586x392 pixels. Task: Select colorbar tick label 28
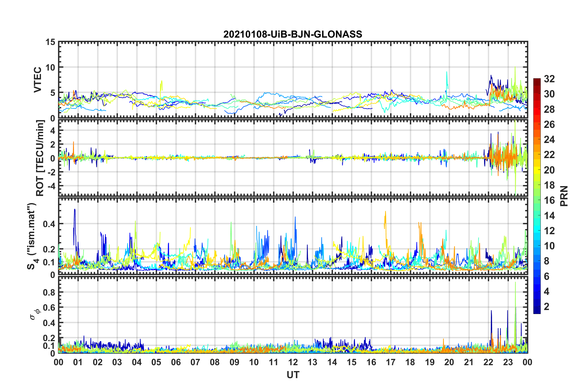tap(549, 109)
